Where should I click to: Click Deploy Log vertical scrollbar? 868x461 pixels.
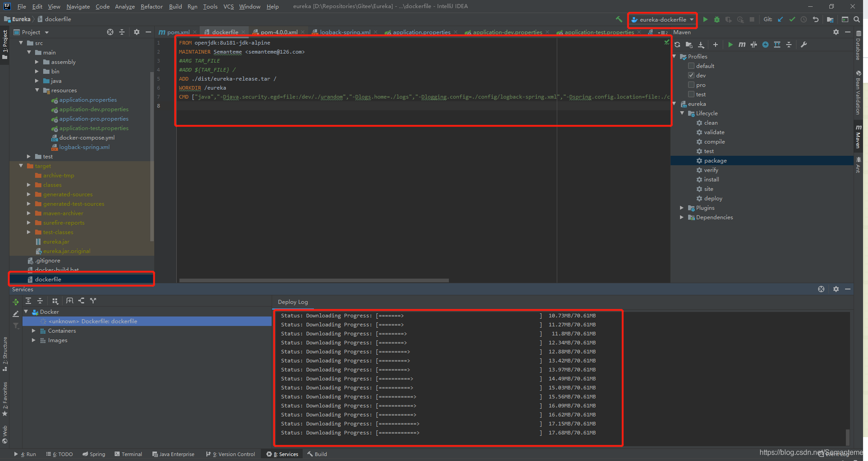click(847, 437)
